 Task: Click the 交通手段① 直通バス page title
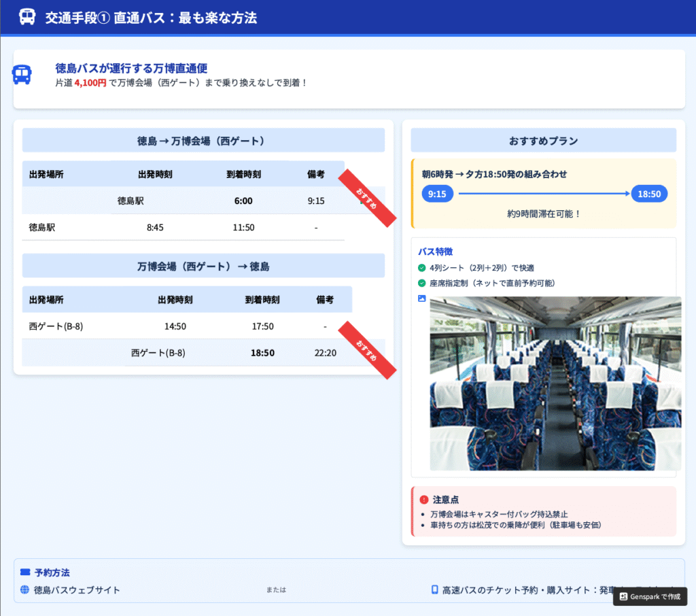tap(151, 18)
